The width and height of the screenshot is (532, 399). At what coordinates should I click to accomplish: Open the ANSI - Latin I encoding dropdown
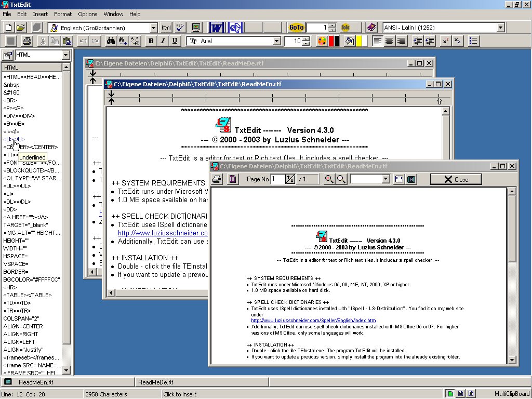tap(500, 28)
